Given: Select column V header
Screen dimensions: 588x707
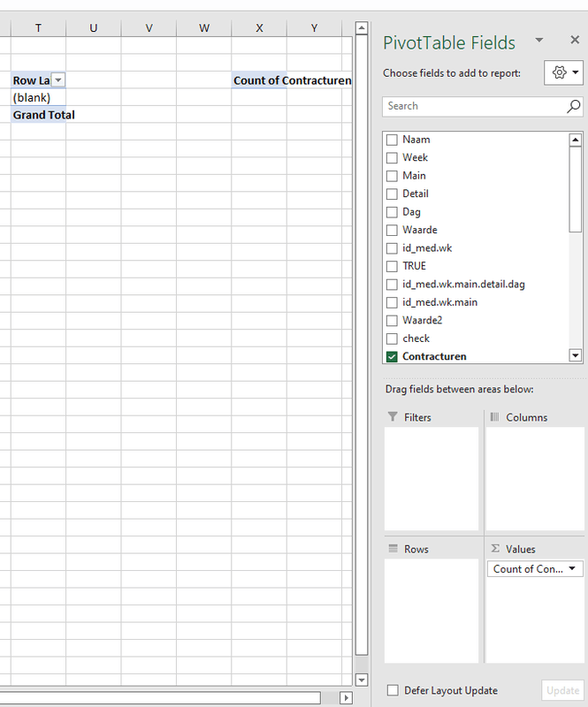Looking at the screenshot, I should click(149, 28).
